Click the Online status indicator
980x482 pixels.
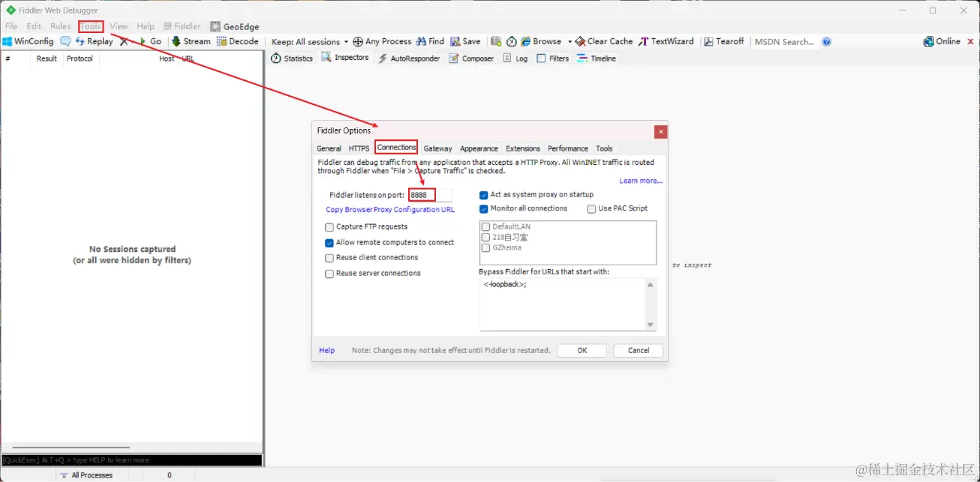(942, 42)
